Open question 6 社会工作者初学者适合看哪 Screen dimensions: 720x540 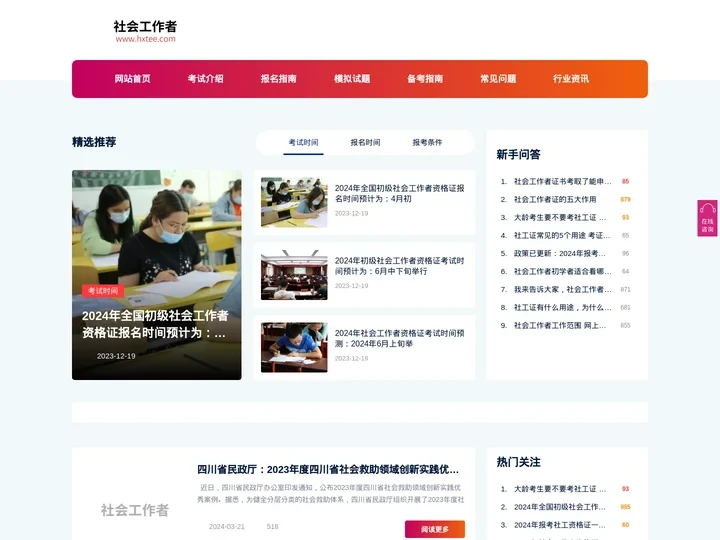click(562, 271)
